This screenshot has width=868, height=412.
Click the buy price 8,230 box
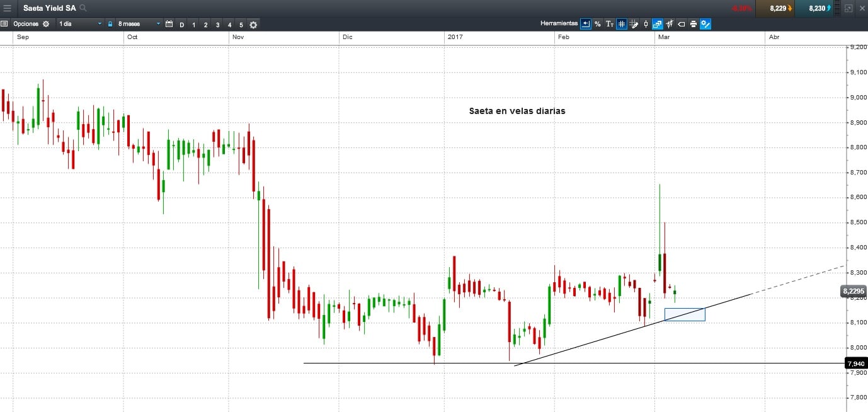pos(814,8)
